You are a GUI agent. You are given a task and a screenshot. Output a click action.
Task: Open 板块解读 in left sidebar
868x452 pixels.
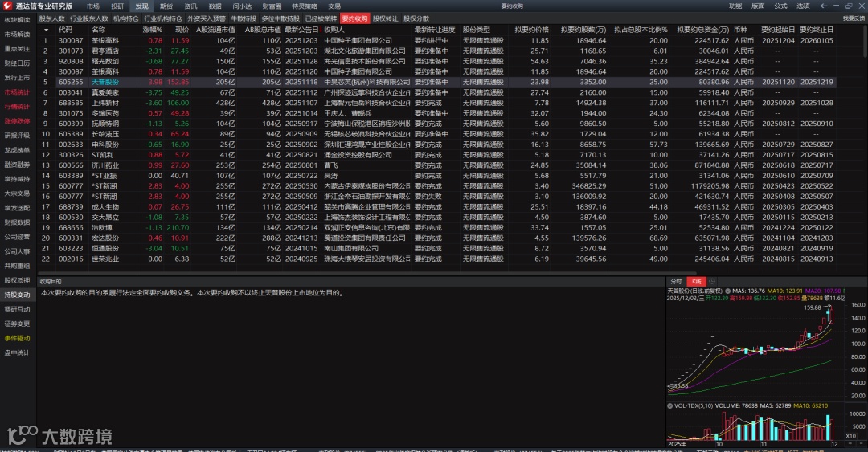[x=17, y=20]
